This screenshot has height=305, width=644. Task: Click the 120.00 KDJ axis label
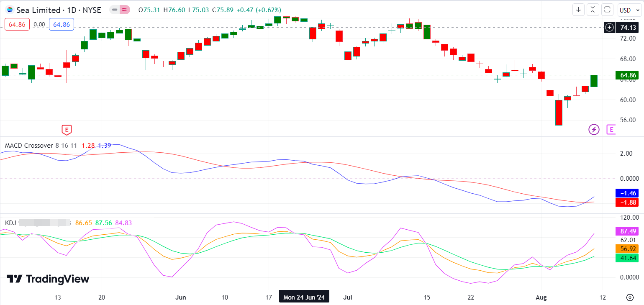coord(629,218)
